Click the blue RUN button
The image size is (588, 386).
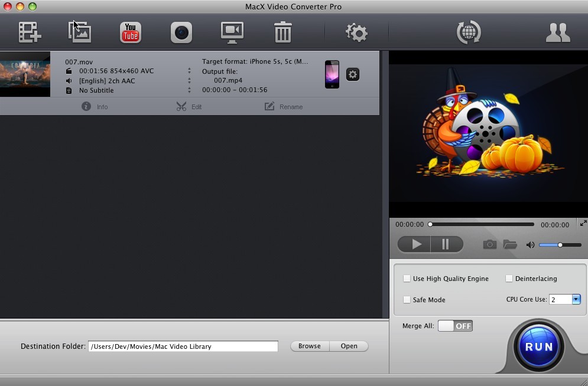click(x=539, y=346)
